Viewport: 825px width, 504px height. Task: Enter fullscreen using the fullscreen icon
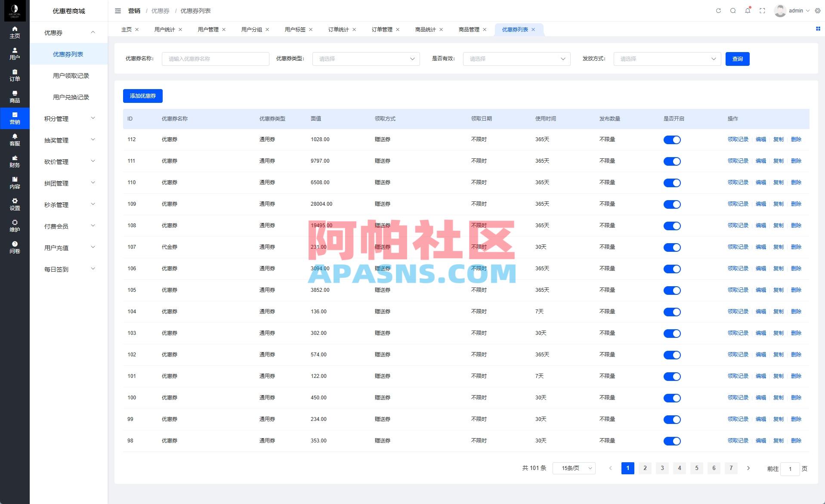coord(762,11)
